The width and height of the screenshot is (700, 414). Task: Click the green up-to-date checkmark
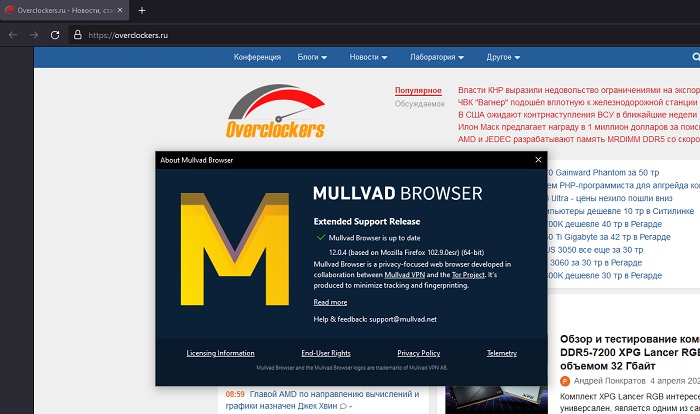(321, 238)
